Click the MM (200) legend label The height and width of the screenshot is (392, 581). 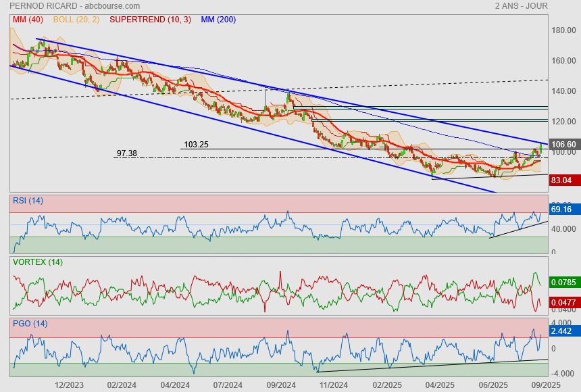coord(218,20)
